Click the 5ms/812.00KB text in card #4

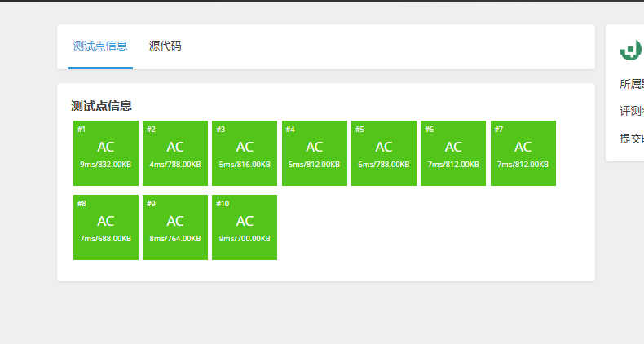pos(314,165)
